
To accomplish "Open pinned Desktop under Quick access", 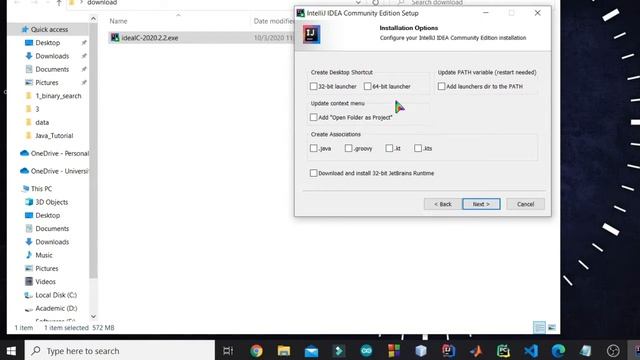I will point(47,42).
